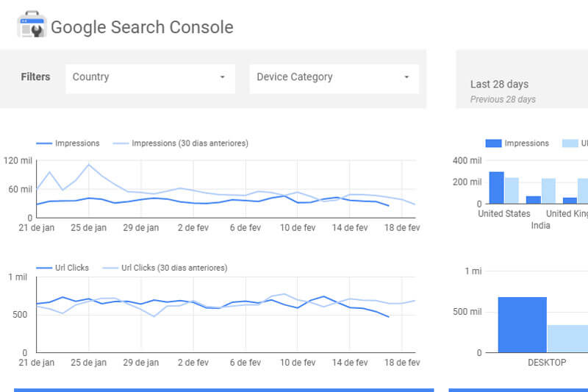Viewport: 588px width, 392px height.
Task: Click the peak of previous Impressions line
Action: coord(89,164)
